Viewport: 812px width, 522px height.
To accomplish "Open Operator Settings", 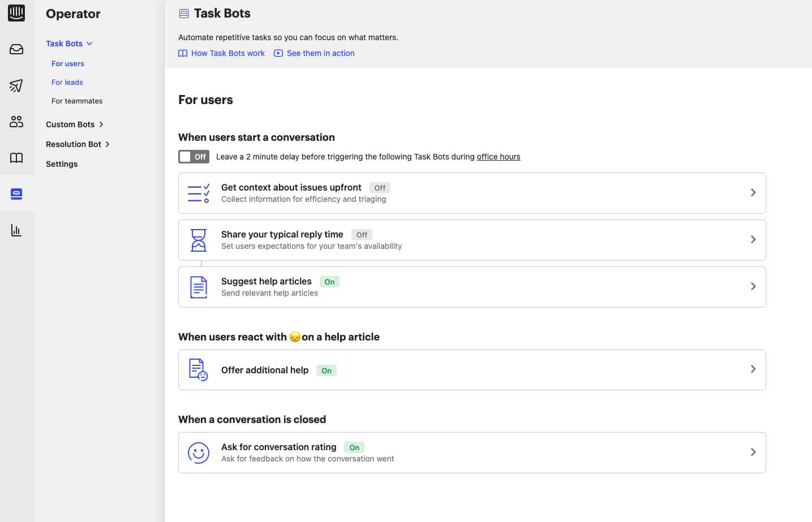I will tap(62, 164).
